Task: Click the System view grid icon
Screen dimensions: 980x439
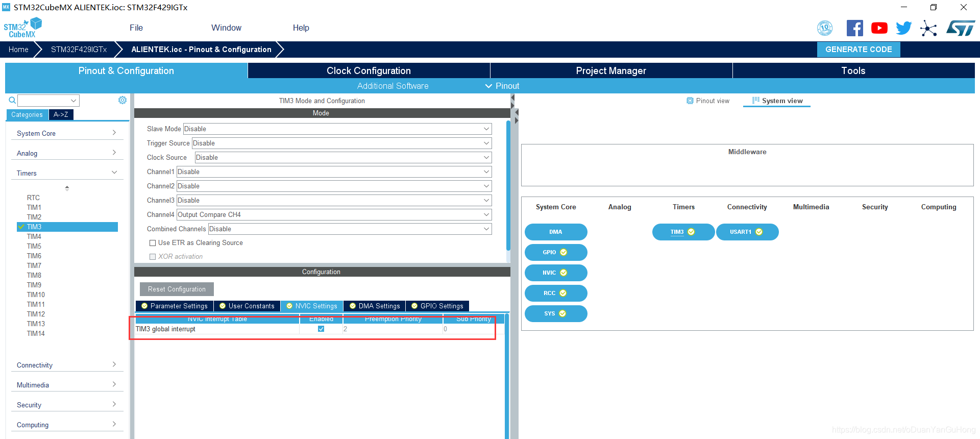Action: pyautogui.click(x=756, y=101)
